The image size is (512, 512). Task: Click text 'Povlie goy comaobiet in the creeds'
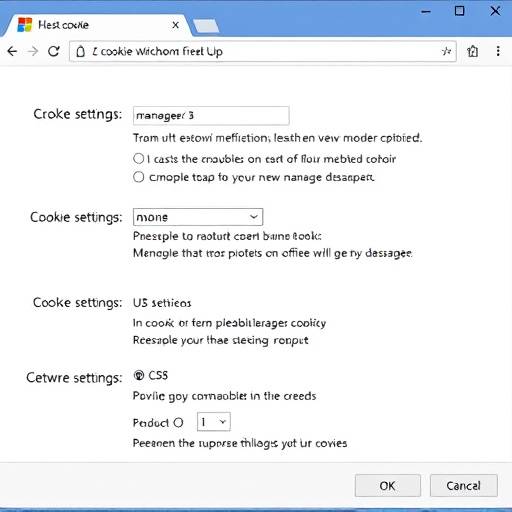click(224, 396)
